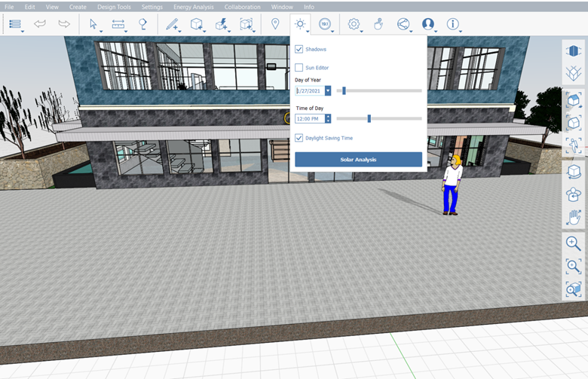Select the arrow Select tool

click(93, 24)
